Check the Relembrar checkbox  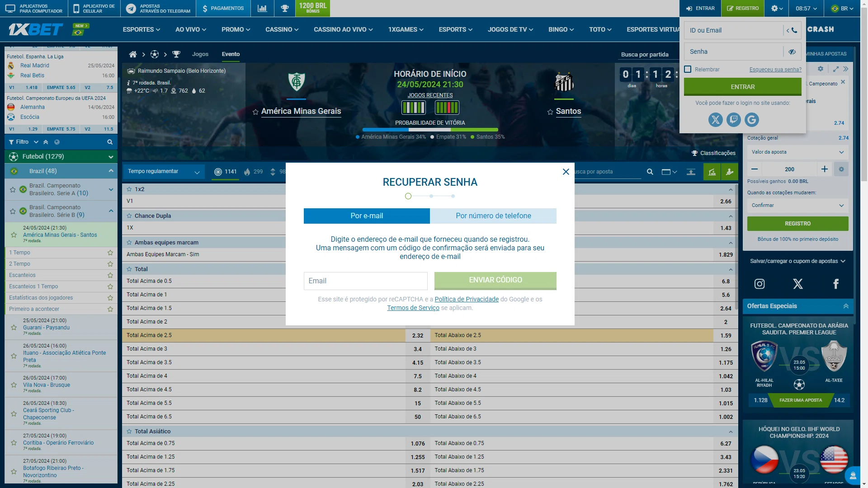coord(688,69)
